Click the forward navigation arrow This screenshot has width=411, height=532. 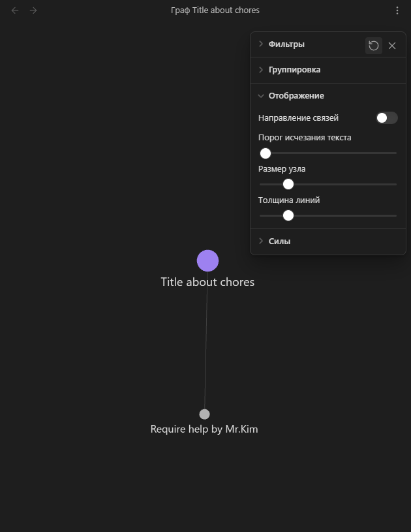coord(33,10)
